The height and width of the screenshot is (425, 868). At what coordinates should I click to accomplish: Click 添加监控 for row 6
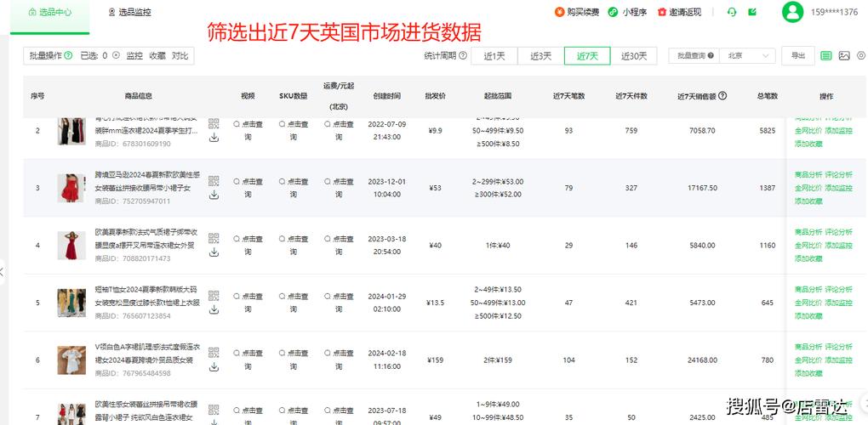coord(839,360)
